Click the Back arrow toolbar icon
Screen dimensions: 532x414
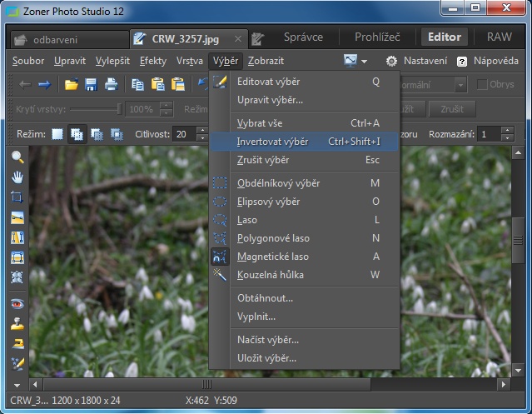coord(25,84)
